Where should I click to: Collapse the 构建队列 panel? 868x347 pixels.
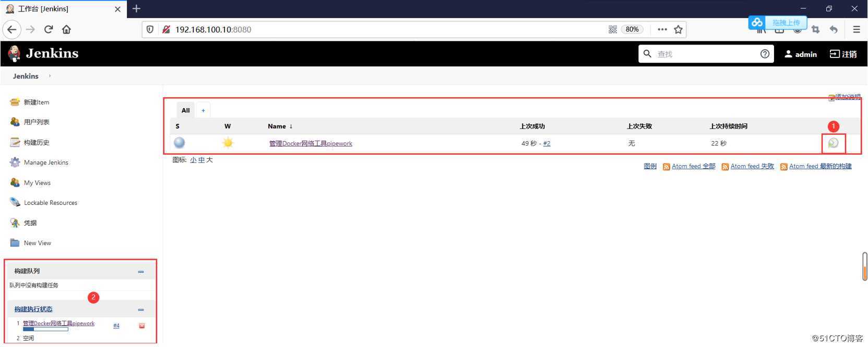141,272
